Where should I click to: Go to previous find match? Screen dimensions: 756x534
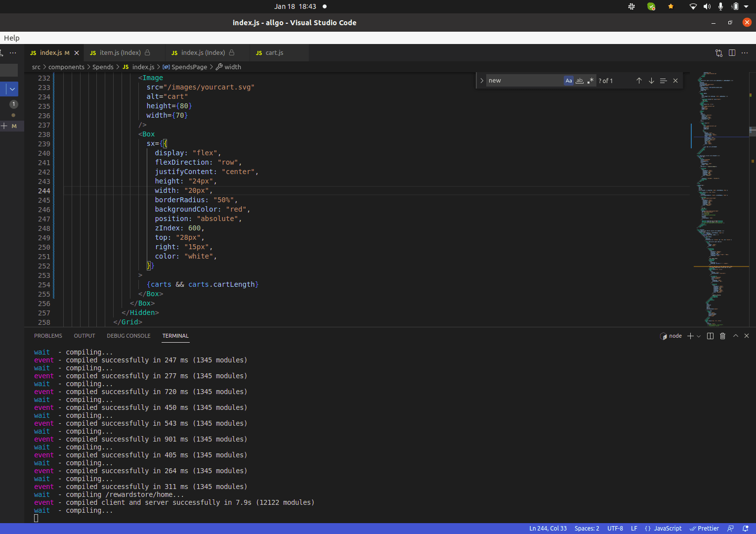[639, 81]
